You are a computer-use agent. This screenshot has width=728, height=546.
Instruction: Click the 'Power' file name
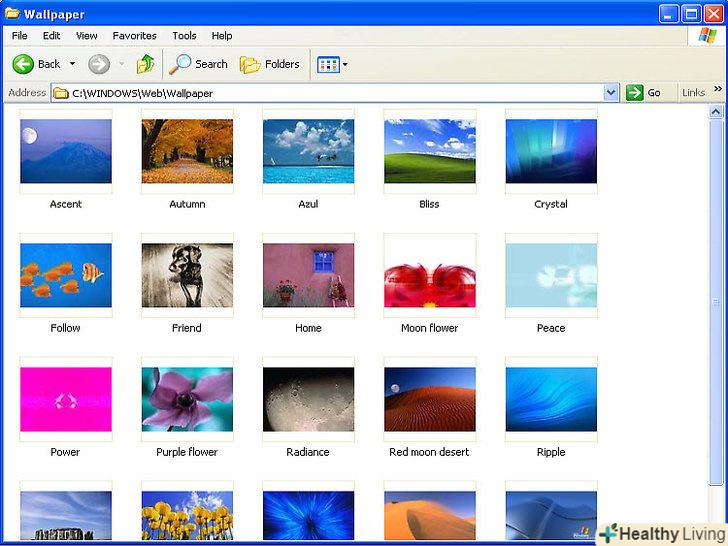[x=65, y=452]
